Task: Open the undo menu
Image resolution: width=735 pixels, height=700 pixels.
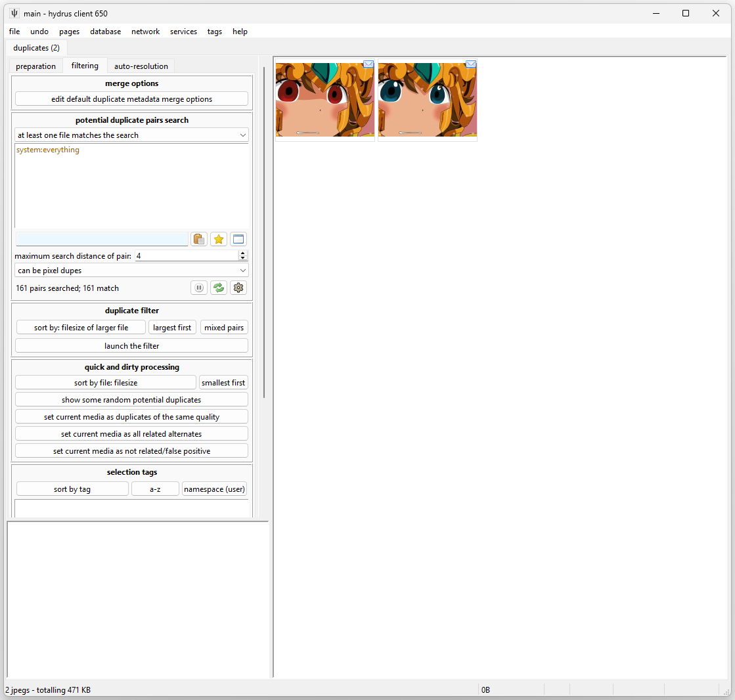Action: click(x=39, y=32)
